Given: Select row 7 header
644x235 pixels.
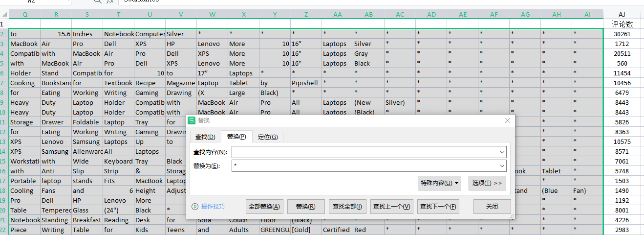Looking at the screenshot, I should [x=4, y=83].
